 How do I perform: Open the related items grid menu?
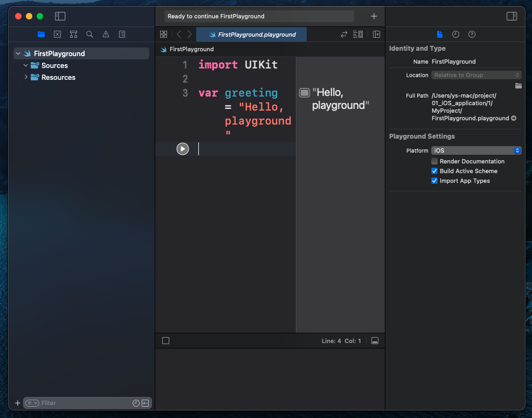coord(163,35)
